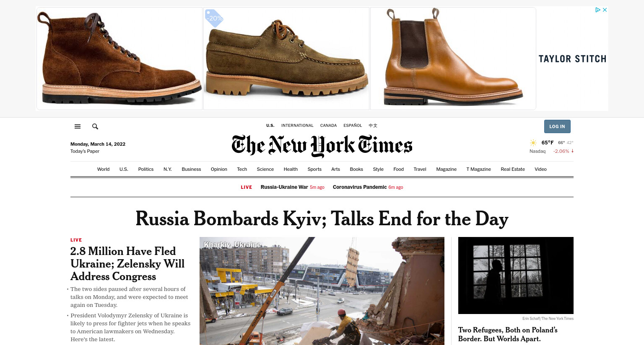Click the brown suede boot ad image

tap(119, 59)
